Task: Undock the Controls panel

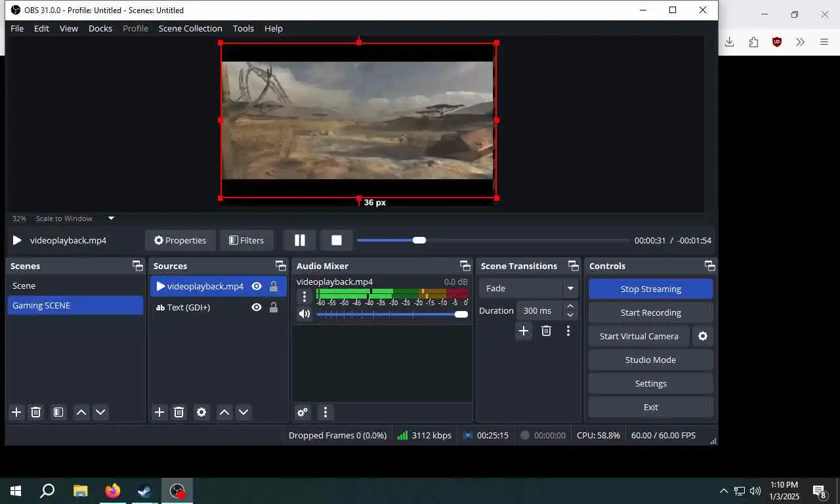Action: [709, 266]
